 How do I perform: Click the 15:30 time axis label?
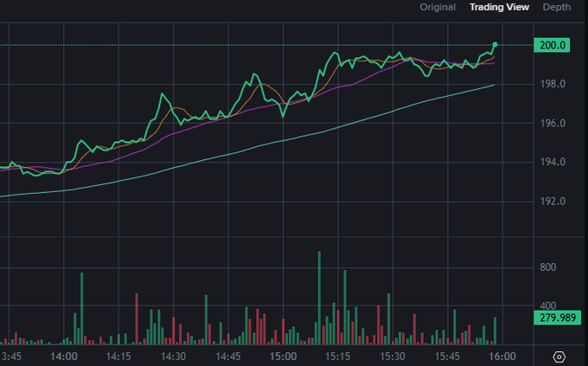pos(393,356)
